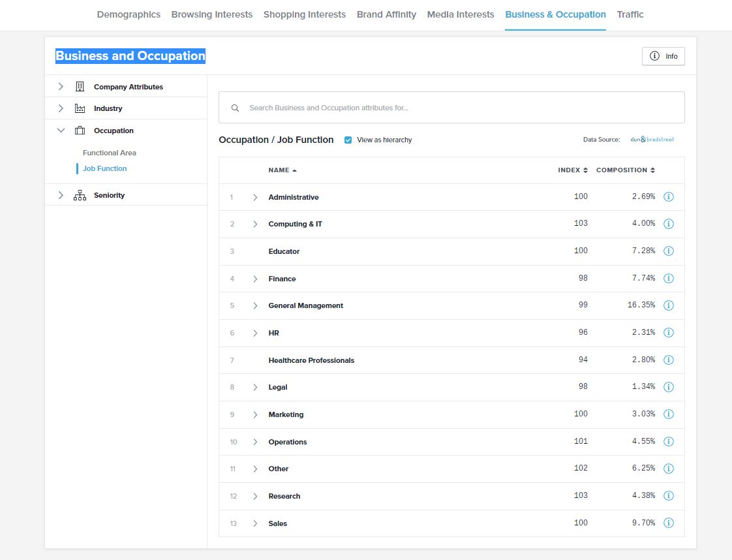View info for General Management composition
This screenshot has width=732, height=560.
[668, 305]
